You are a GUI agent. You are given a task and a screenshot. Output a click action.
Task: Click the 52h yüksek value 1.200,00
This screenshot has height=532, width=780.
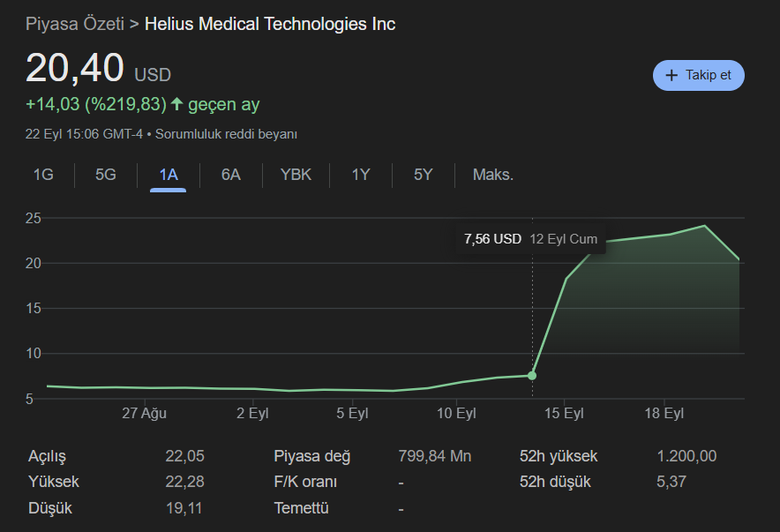tap(687, 456)
